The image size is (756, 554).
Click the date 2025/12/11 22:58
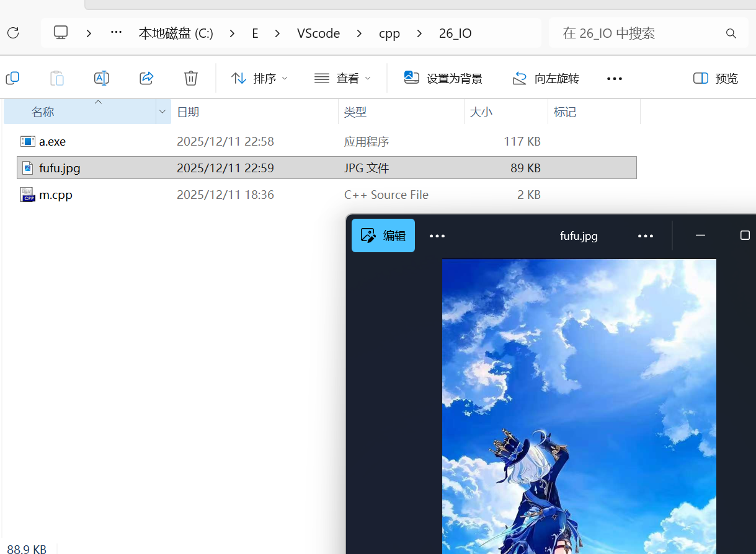225,141
